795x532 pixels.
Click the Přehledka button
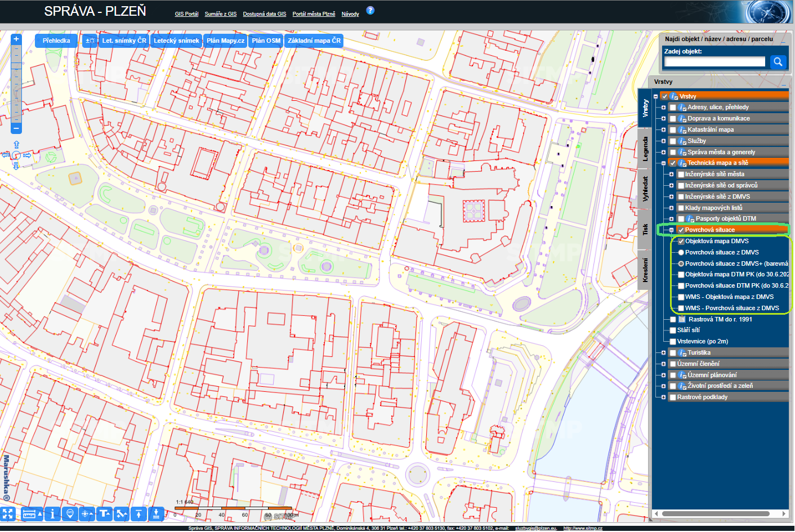[56, 41]
